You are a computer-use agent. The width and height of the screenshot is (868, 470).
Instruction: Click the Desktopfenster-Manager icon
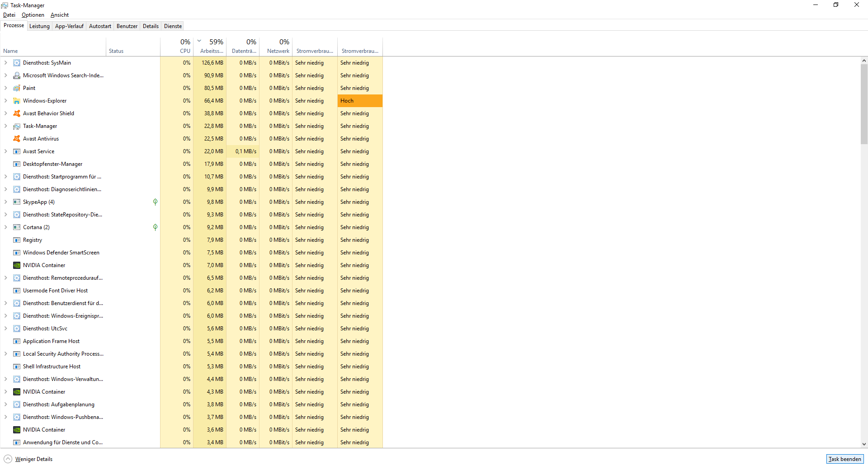click(x=17, y=164)
